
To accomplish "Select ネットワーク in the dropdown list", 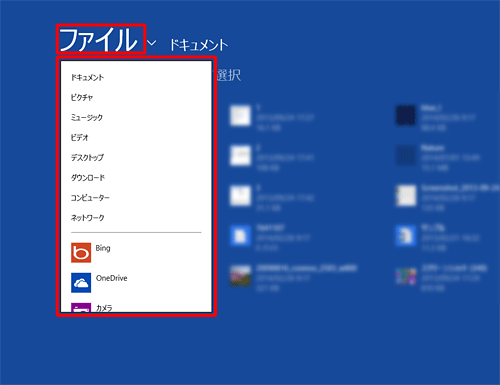I will point(88,218).
